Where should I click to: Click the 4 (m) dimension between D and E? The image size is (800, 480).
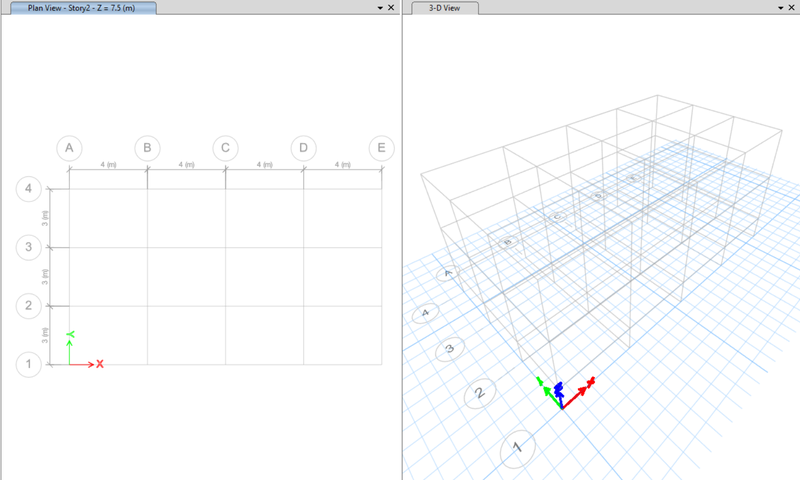tap(342, 164)
